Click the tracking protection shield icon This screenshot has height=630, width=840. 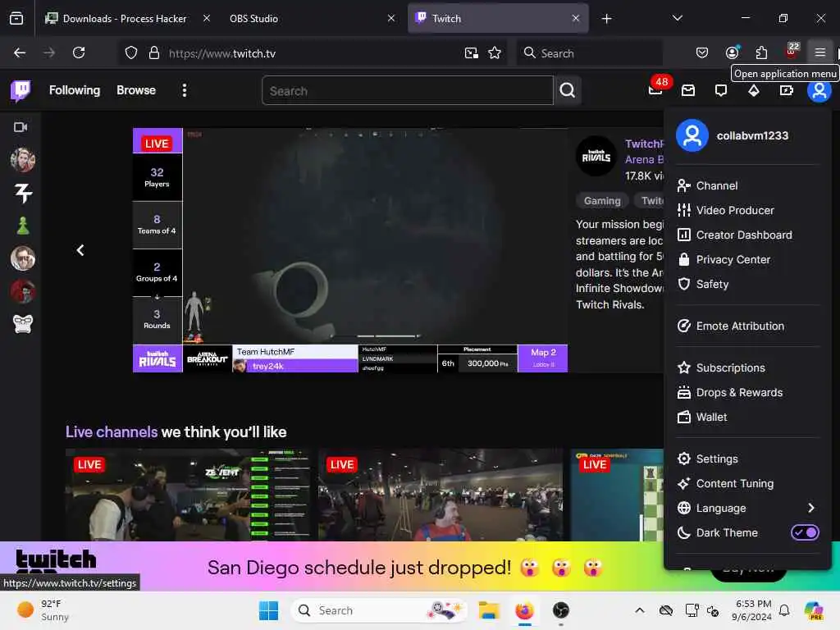pos(131,52)
